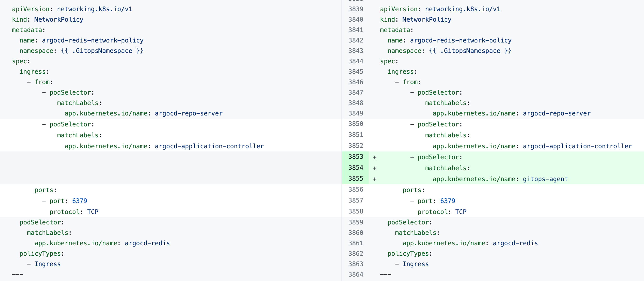Click port value 6379 on line 3857
This screenshot has height=281, width=644.
[x=447, y=201]
